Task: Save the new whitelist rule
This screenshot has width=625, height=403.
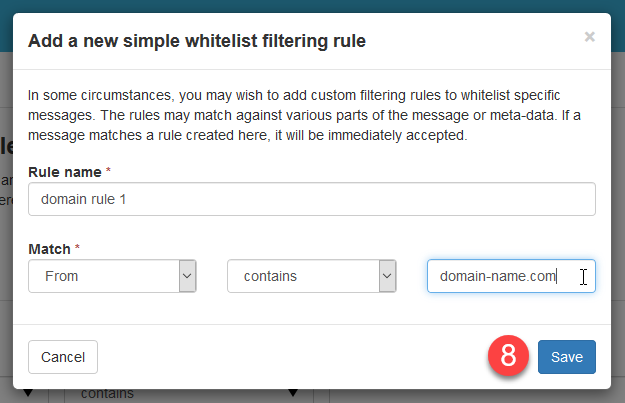Action: (x=566, y=357)
